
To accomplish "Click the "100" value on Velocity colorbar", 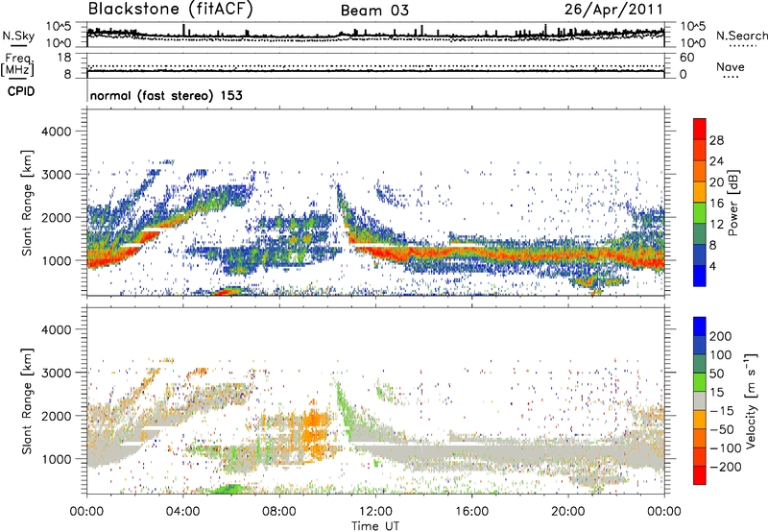I will coord(721,355).
